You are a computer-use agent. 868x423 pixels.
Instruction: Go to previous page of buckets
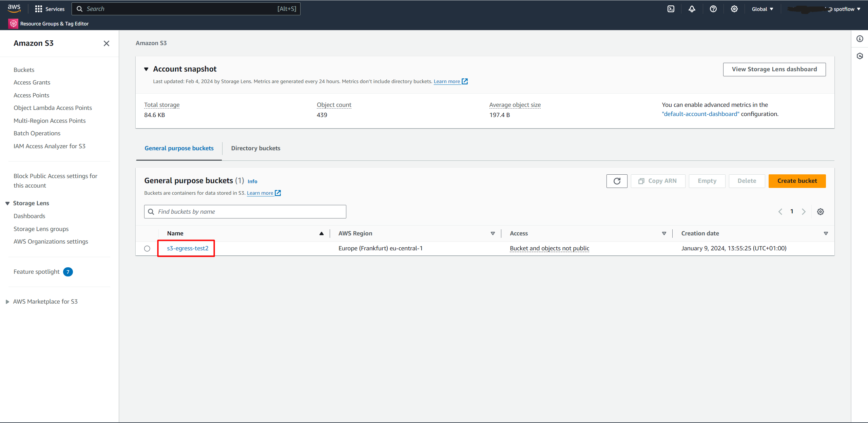(x=780, y=212)
